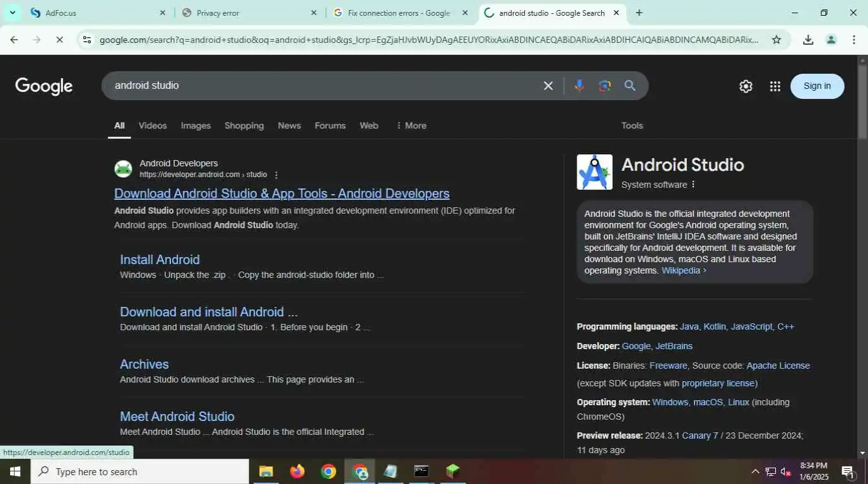
Task: Open options beside System software label
Action: tap(693, 185)
